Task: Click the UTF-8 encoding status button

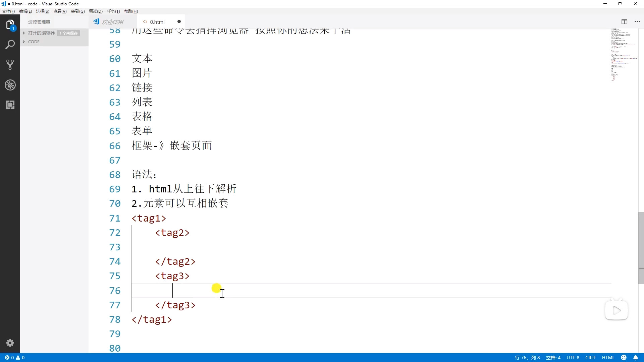Action: (573, 358)
